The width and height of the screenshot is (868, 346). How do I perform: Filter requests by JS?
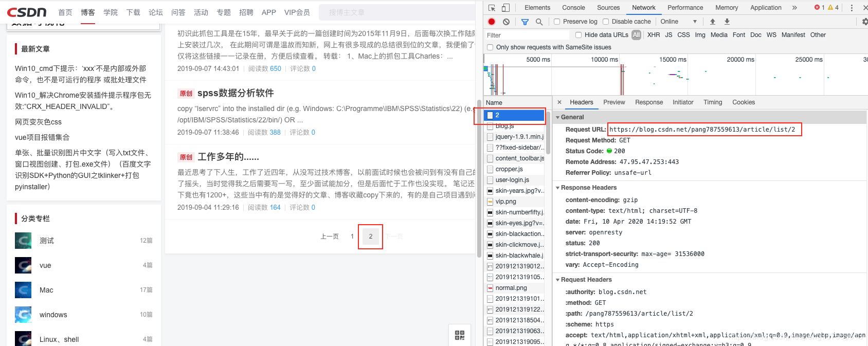click(x=668, y=35)
